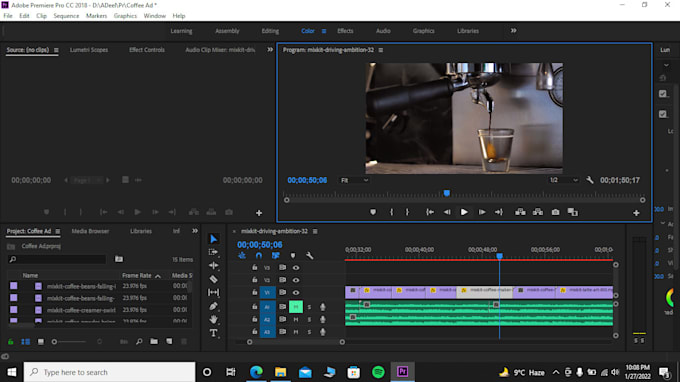The width and height of the screenshot is (680, 382).
Task: Open timeline display settings wrench
Action: pos(310,256)
